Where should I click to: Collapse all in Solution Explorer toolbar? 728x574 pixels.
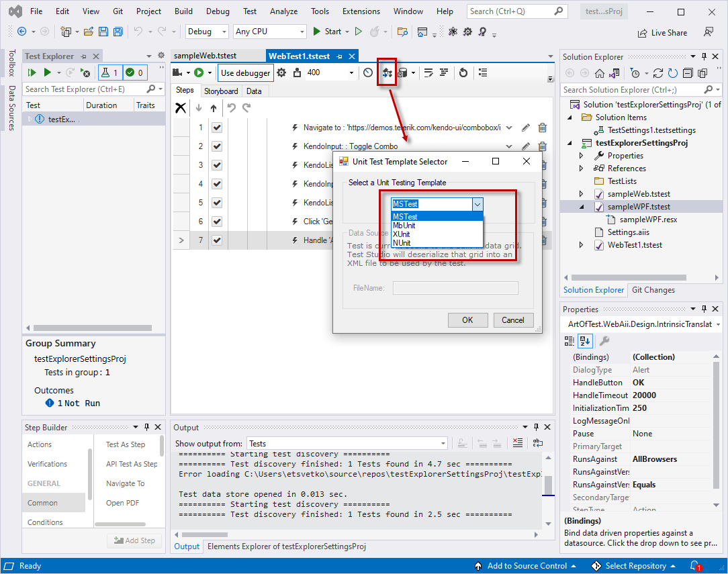click(688, 73)
